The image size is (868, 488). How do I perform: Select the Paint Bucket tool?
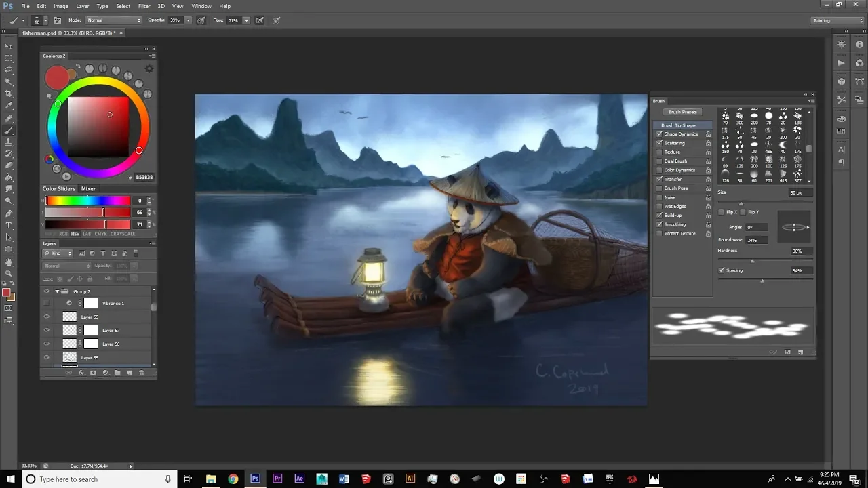tap(9, 177)
